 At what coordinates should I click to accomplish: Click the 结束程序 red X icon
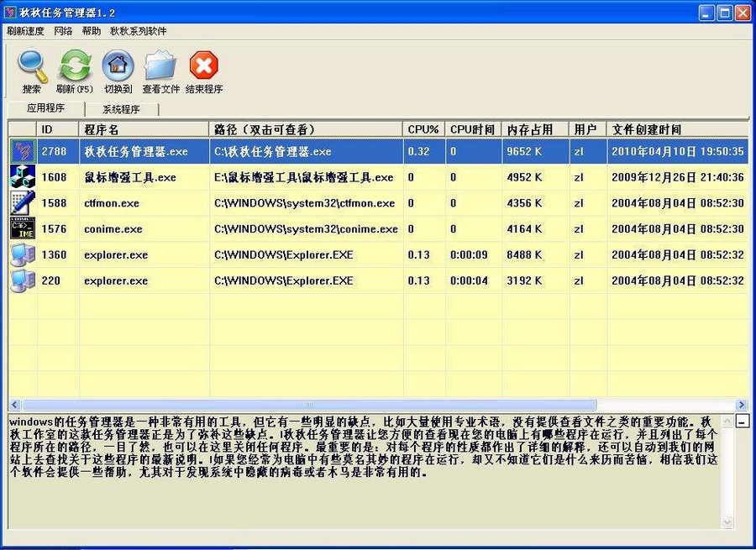click(204, 65)
